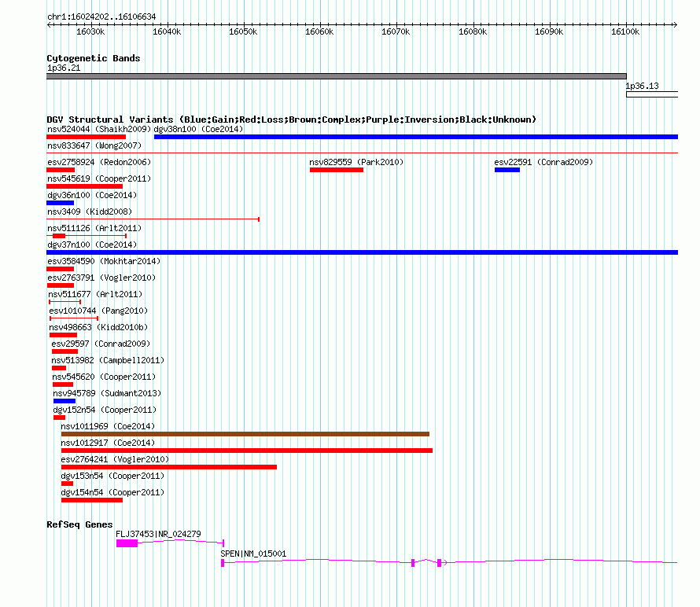The image size is (700, 607).
Task: Click the SPEN|NM_015001 gene label
Action: click(x=253, y=554)
